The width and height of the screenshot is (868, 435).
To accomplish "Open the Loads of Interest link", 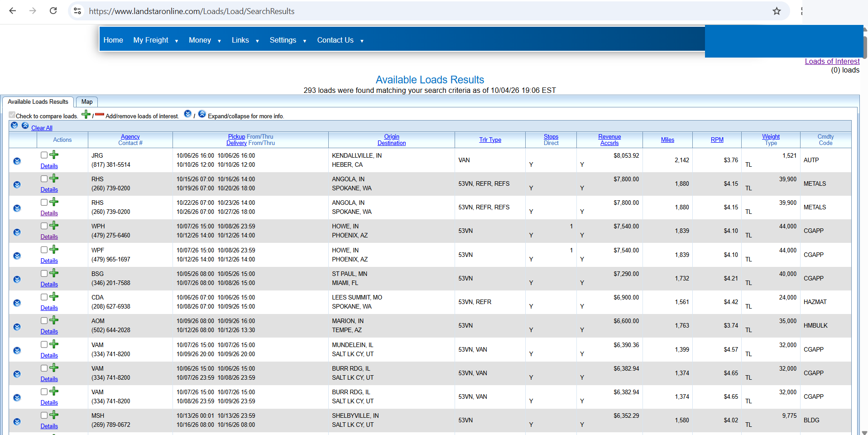I will 832,62.
